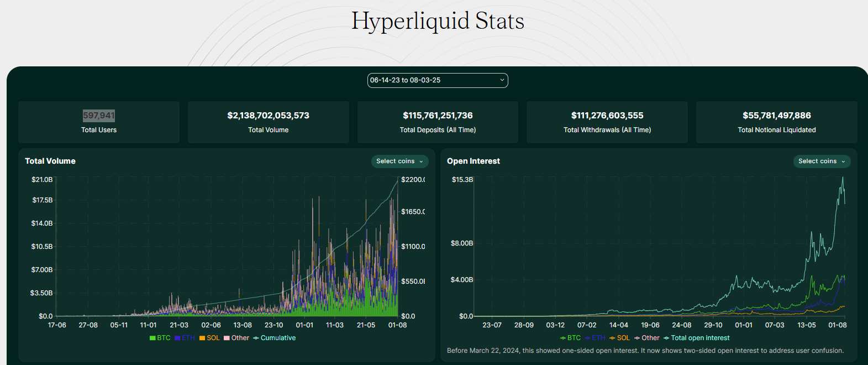The height and width of the screenshot is (365, 868).
Task: Click the $115,761,251,736 total deposits value
Action: (438, 116)
